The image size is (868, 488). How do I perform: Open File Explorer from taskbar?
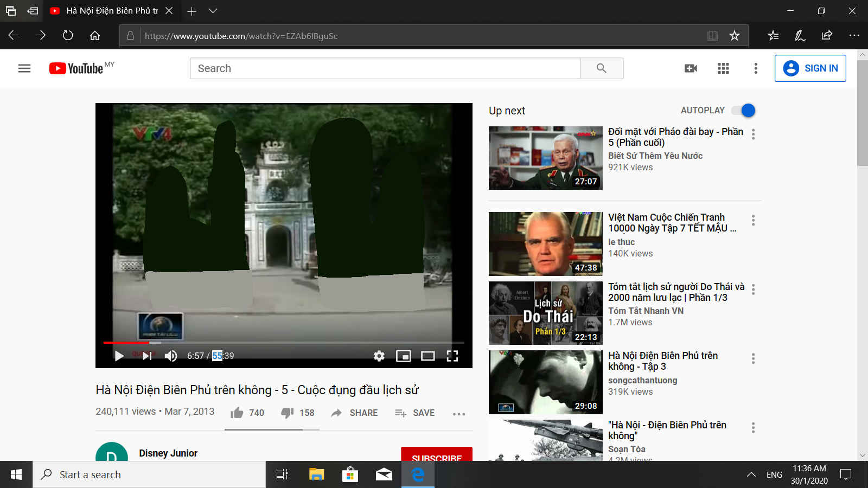point(316,474)
